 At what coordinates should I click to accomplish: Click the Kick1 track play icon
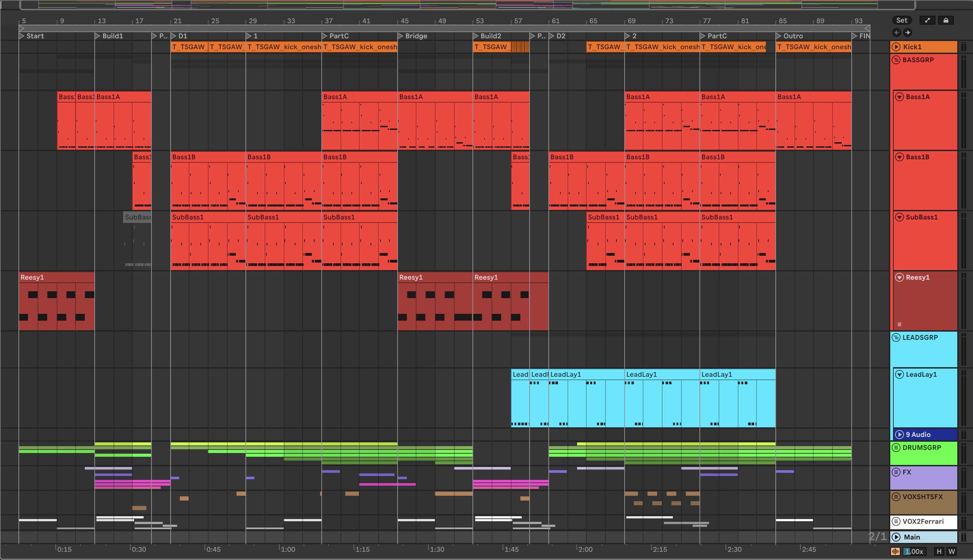(896, 47)
